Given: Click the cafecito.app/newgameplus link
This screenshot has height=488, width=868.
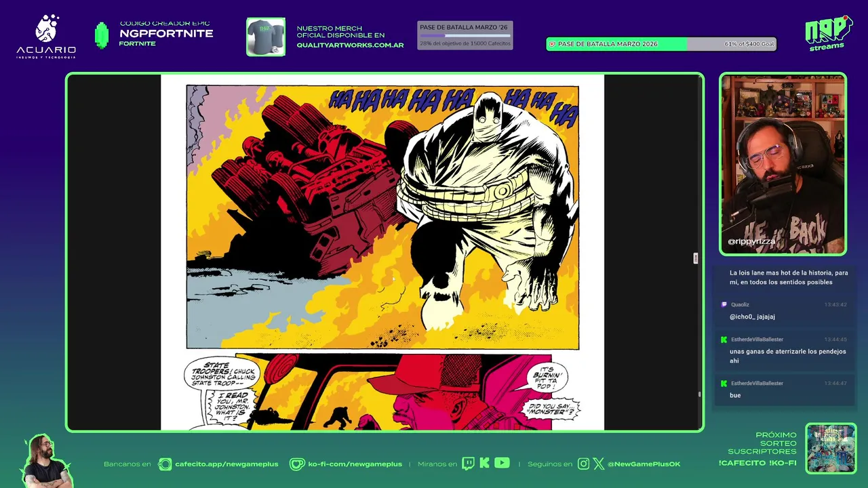Looking at the screenshot, I should 226,464.
